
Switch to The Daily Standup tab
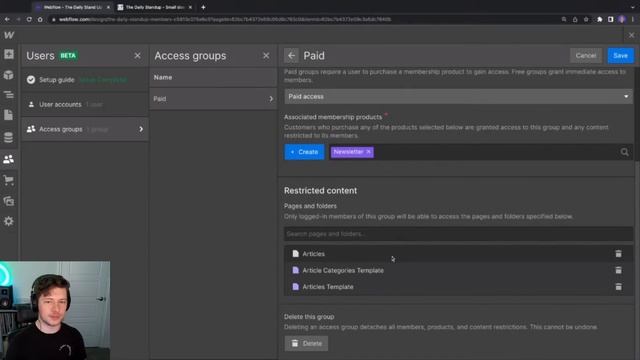[x=154, y=7]
